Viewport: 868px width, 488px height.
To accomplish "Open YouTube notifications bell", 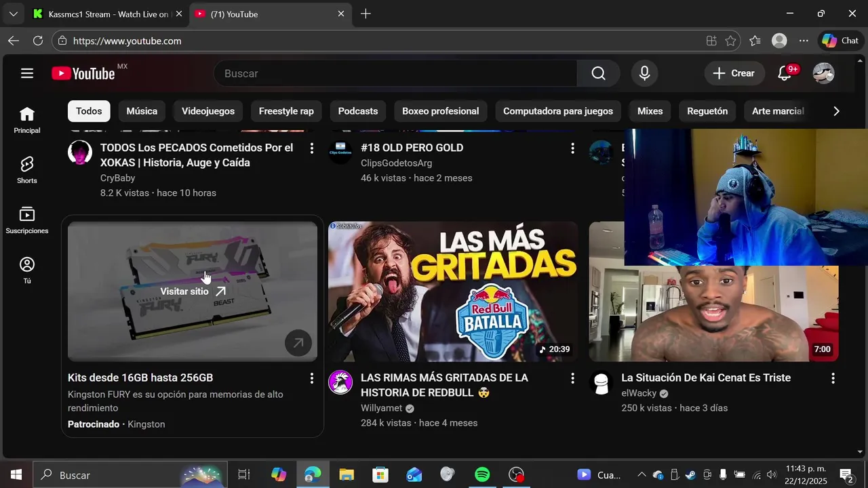I will coord(785,73).
